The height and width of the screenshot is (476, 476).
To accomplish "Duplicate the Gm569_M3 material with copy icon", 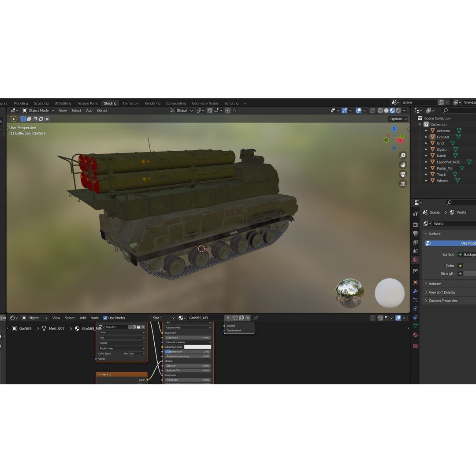I will pyautogui.click(x=242, y=318).
